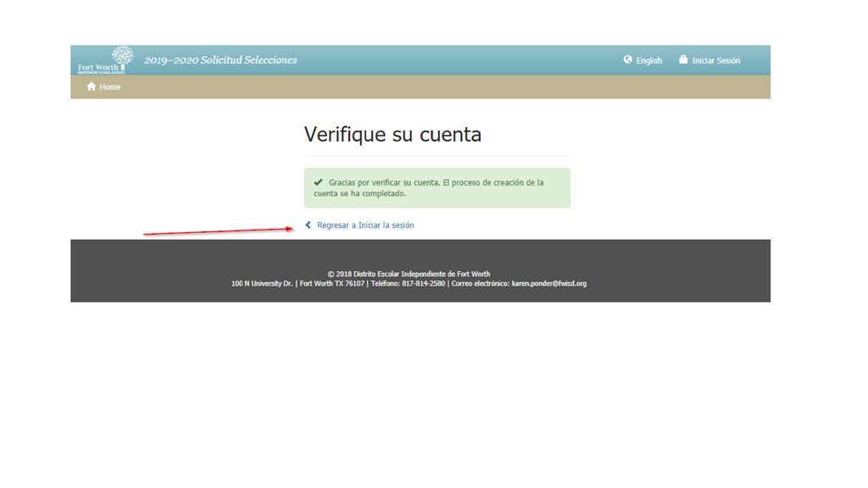Click the 2019–2020 Solicitud Selecciones title
The width and height of the screenshot is (868, 488).
tap(221, 60)
